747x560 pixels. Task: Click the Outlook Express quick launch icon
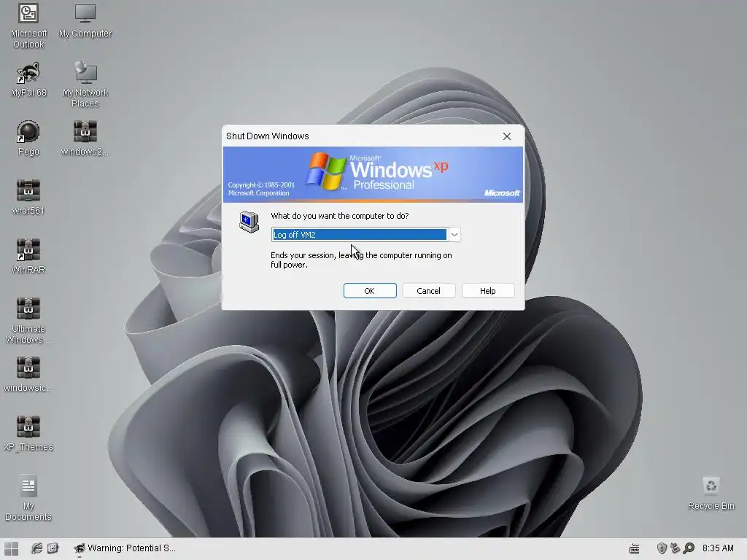53,548
